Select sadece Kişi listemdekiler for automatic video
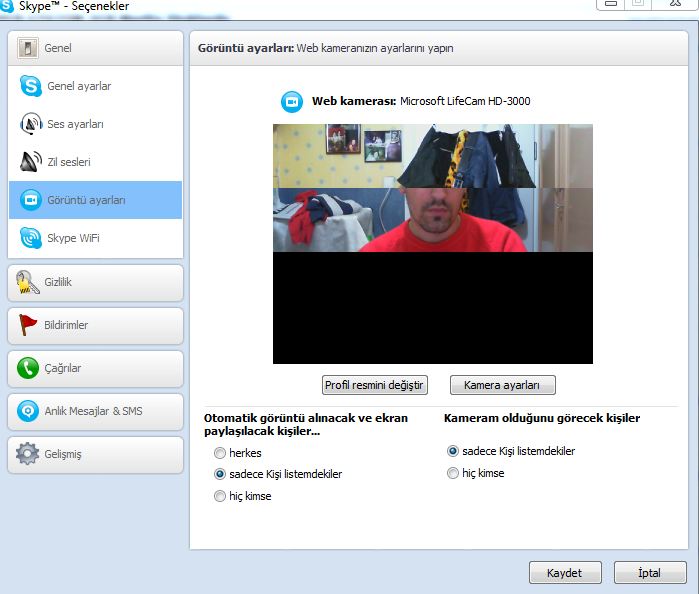 point(220,474)
